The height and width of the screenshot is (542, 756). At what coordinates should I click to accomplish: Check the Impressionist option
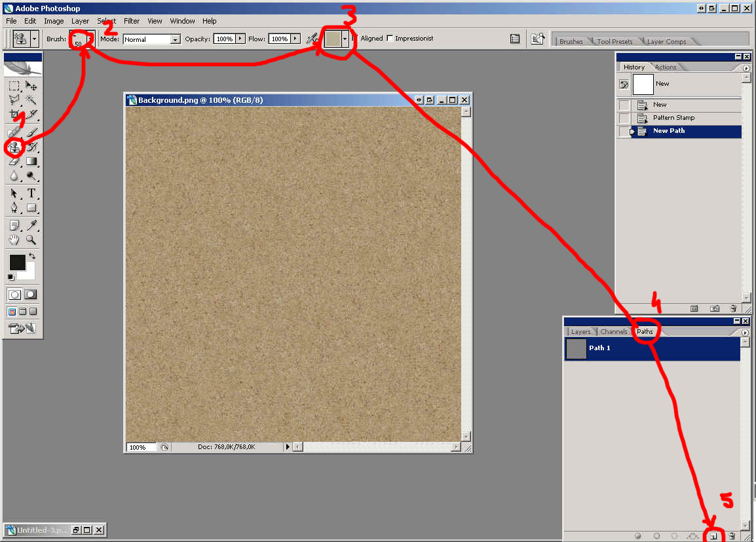[390, 39]
